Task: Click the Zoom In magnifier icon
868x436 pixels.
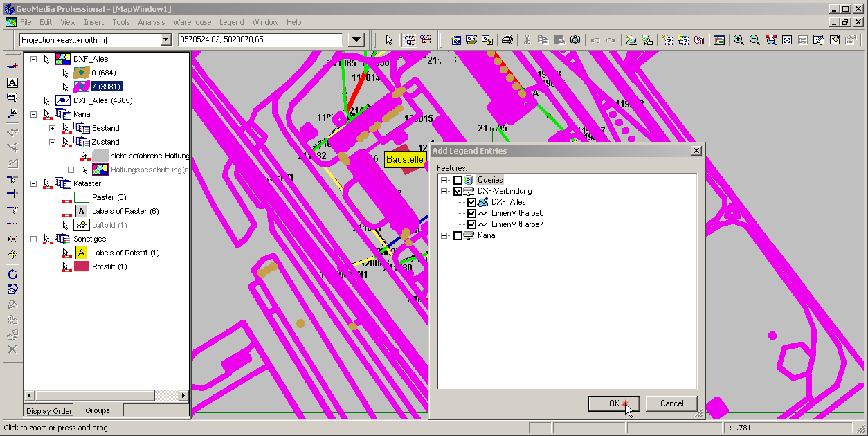Action: 739,40
